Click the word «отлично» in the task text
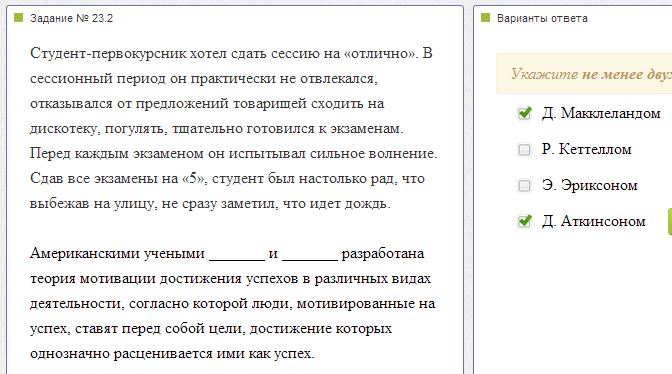This screenshot has height=374, width=672. pyautogui.click(x=380, y=54)
